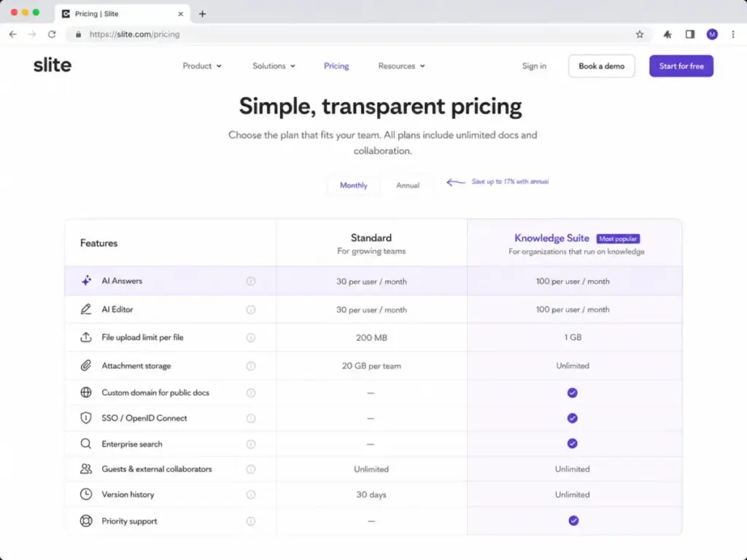The image size is (747, 560).
Task: Open the Chrome profile avatar M
Action: pos(712,34)
